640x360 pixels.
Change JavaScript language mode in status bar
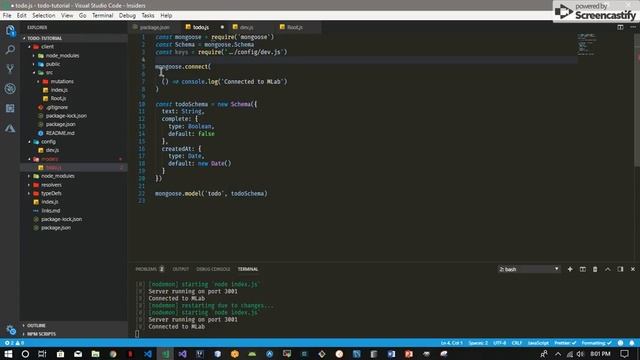tap(538, 343)
